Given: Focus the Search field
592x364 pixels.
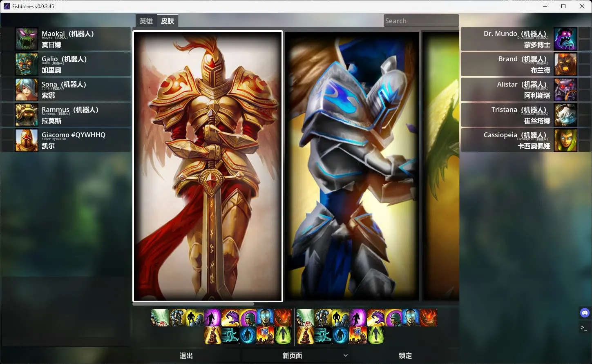Looking at the screenshot, I should (x=421, y=21).
